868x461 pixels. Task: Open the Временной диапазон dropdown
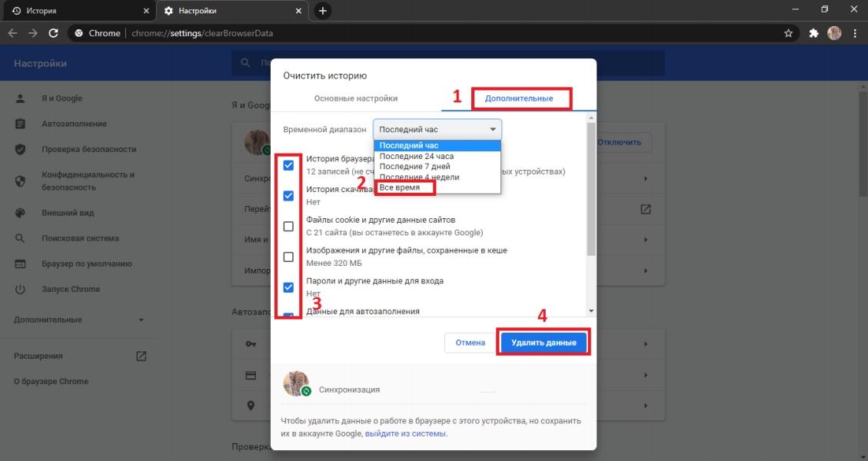coord(437,130)
